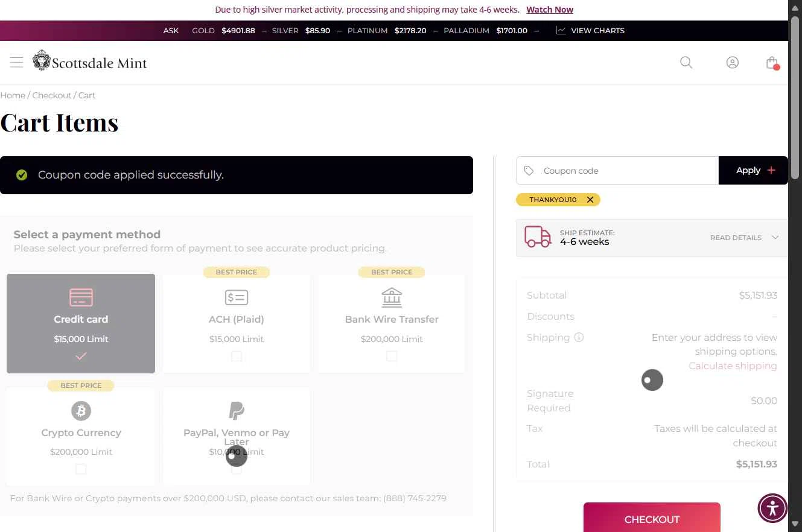Click the Signature Required $0.00 value
Viewport: 802px width, 532px height.
tap(764, 401)
